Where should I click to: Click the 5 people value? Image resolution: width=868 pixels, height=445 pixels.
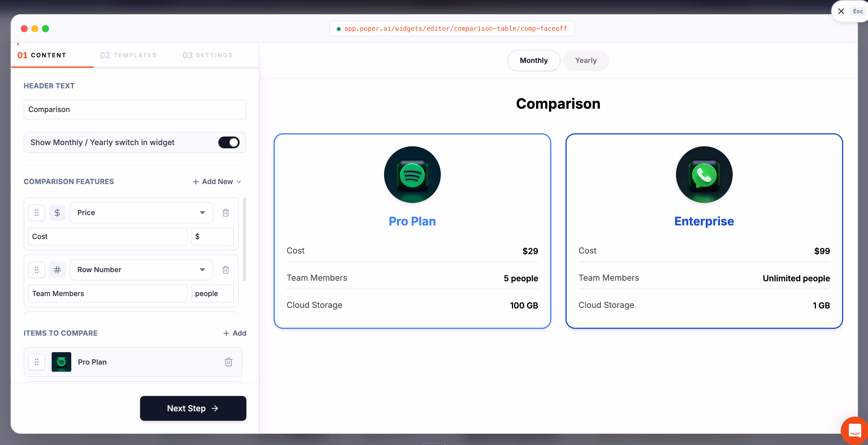(521, 278)
